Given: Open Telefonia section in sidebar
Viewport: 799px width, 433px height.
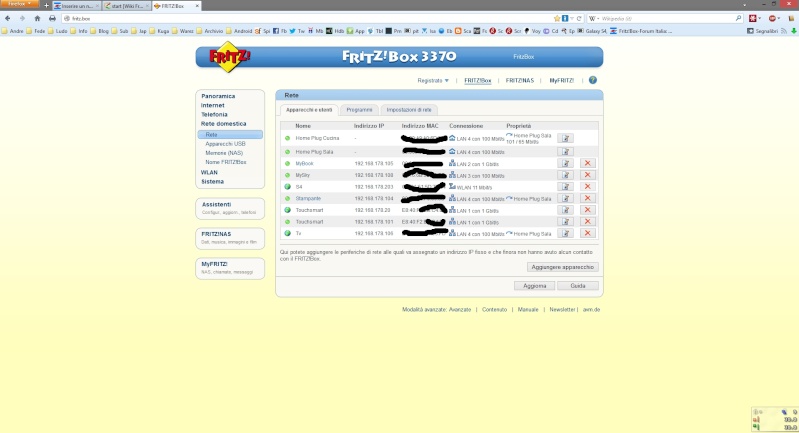Looking at the screenshot, I should tap(214, 115).
